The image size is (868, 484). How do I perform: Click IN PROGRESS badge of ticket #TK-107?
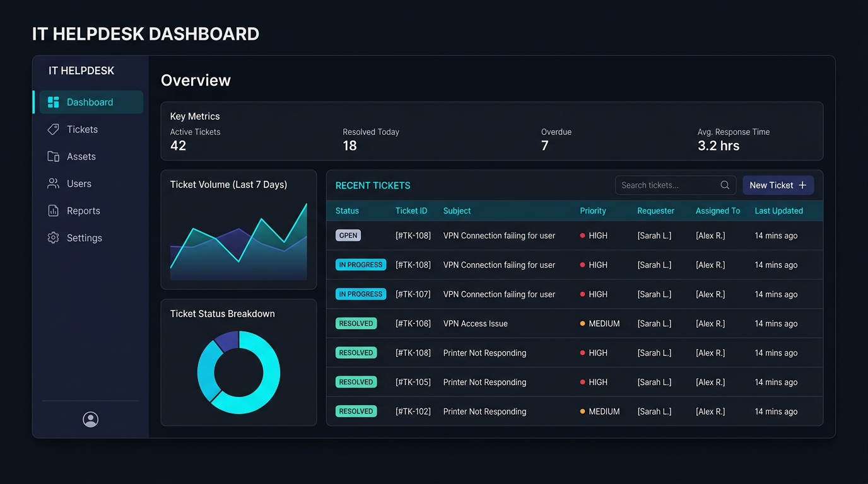tap(361, 294)
